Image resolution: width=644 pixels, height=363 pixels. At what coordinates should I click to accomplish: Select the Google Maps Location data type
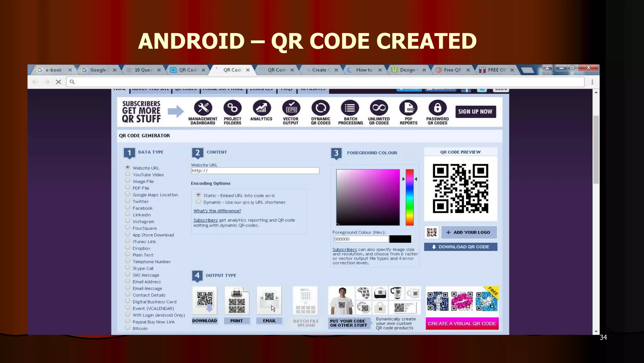[x=128, y=194]
